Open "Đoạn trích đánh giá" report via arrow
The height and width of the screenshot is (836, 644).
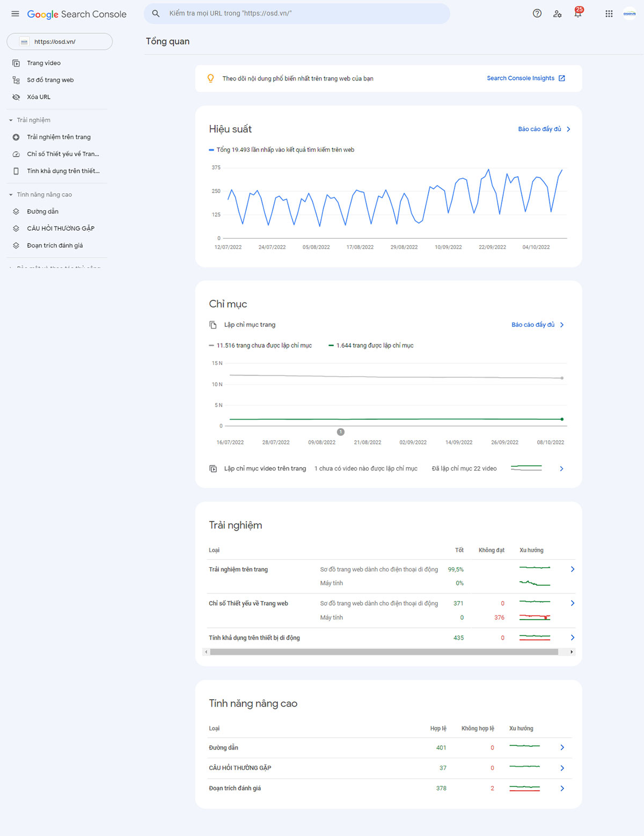click(562, 788)
